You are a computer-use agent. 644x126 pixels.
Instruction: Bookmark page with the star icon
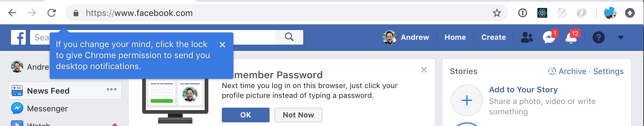(x=497, y=13)
